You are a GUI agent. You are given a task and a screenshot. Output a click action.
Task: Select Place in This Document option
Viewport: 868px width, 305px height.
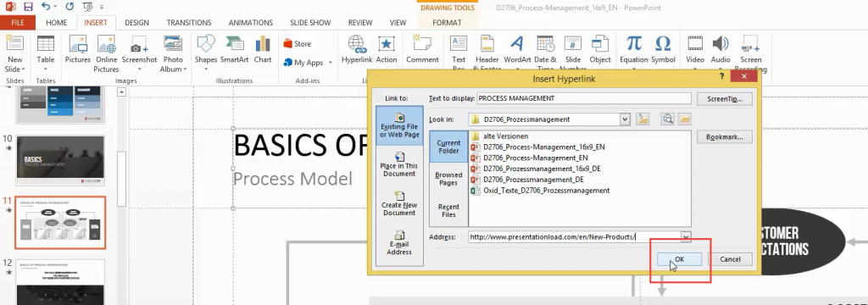pos(399,165)
